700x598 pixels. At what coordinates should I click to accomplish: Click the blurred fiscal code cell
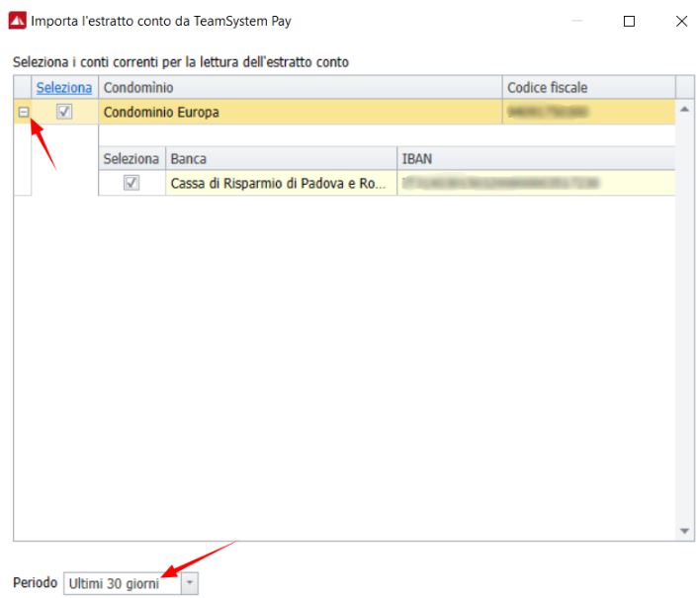[x=589, y=112]
